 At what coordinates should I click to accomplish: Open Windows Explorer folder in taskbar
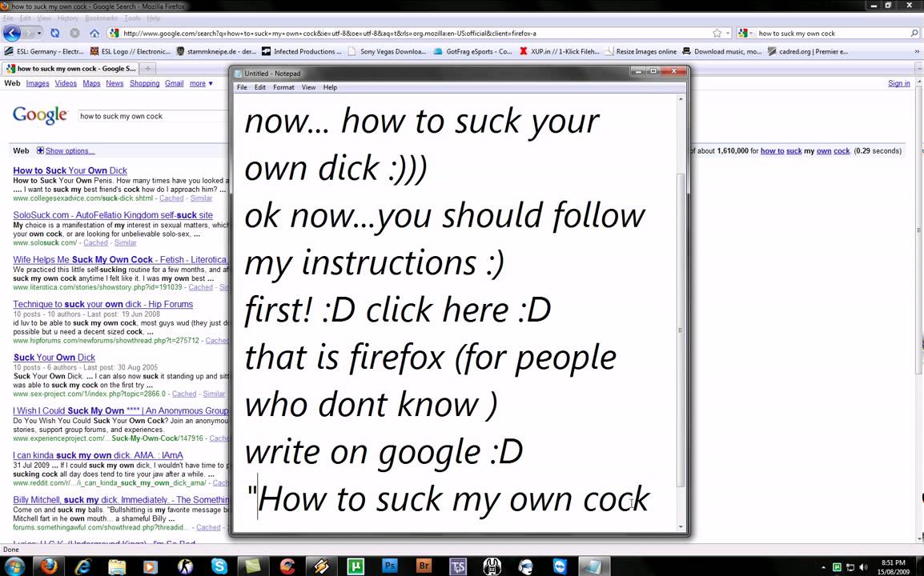pyautogui.click(x=117, y=566)
